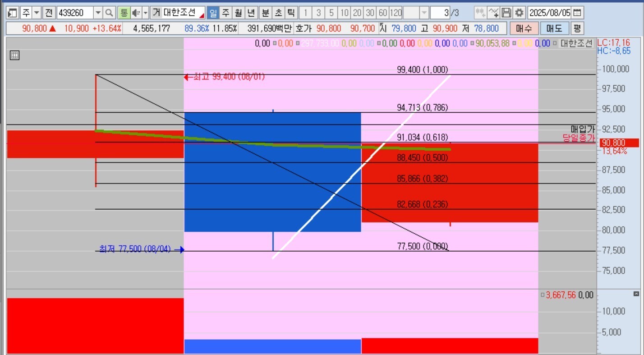Click the 최저 77,500 (08/04) low marker
Image resolution: width=644 pixels, height=355 pixels.
click(x=142, y=249)
